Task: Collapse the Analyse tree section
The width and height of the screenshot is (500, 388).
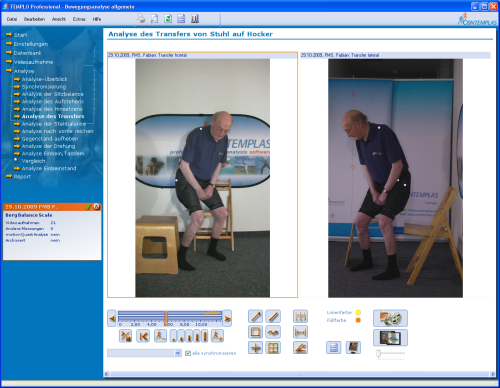Action: (x=9, y=71)
